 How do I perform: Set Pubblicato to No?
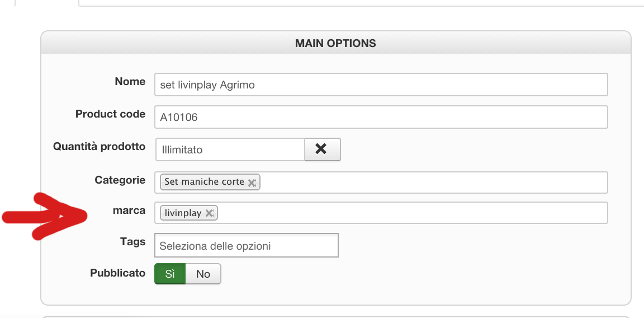pyautogui.click(x=203, y=274)
